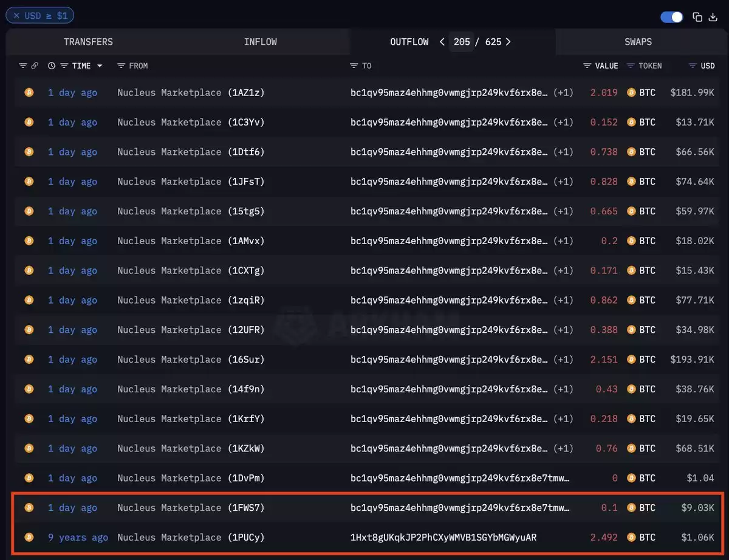Open '1 day ago' time in 1FWS7 row

coord(72,508)
